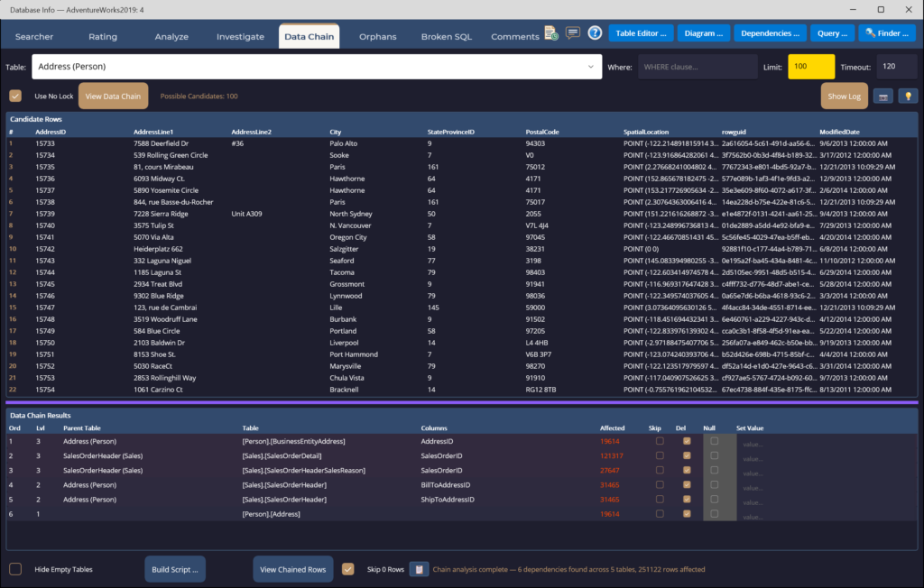Click the PostalCode column header
This screenshot has height=588, width=924.
pyautogui.click(x=542, y=132)
